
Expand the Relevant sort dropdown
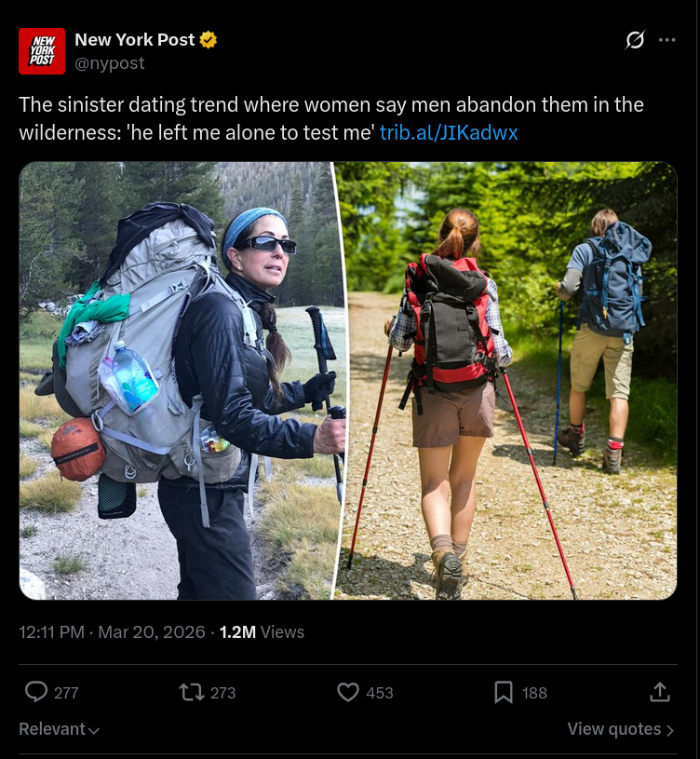pyautogui.click(x=59, y=728)
